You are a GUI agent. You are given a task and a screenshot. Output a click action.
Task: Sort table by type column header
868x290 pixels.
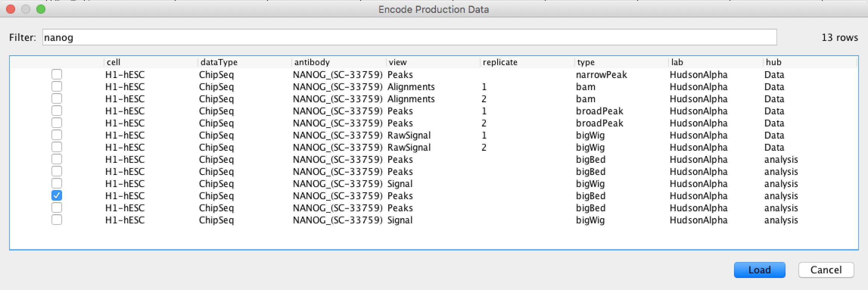pos(621,62)
